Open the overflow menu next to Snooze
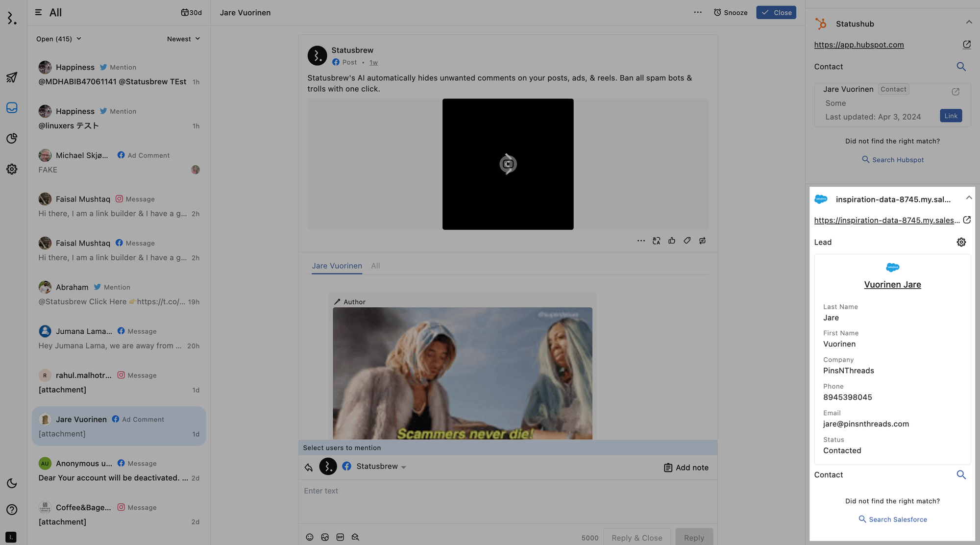980x545 pixels. (x=698, y=12)
